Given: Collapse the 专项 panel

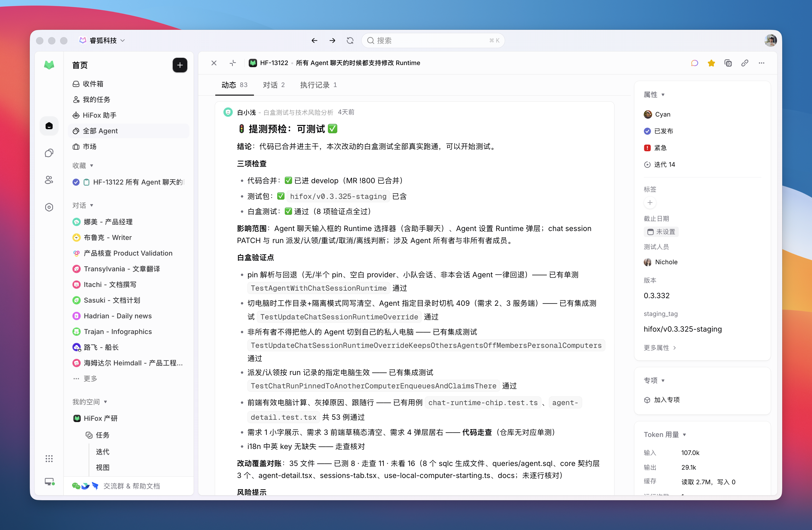Looking at the screenshot, I should [x=654, y=381].
